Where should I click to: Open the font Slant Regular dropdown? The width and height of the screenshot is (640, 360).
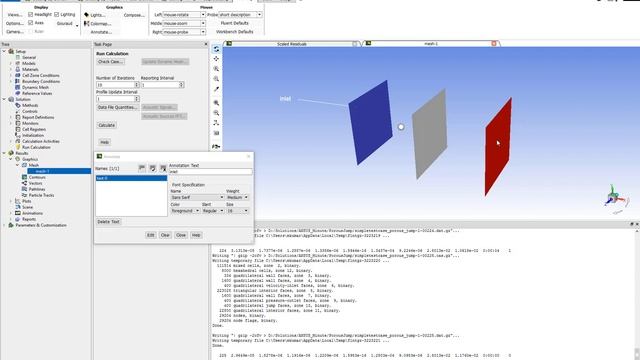click(x=213, y=211)
